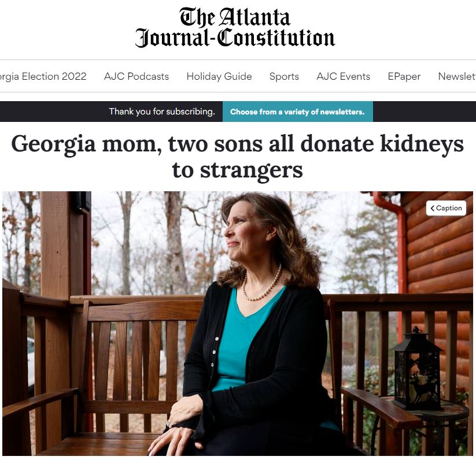The height and width of the screenshot is (460, 476).
Task: Click the Georgia mom kidneys headline
Action: [x=237, y=144]
